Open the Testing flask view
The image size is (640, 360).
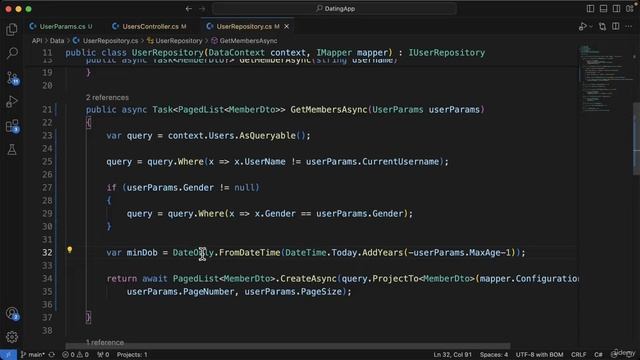12,150
